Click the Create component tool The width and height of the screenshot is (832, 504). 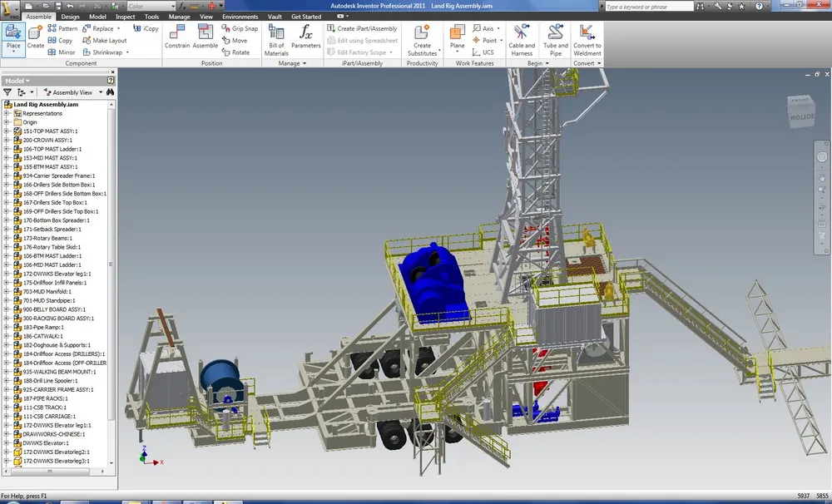click(36, 38)
